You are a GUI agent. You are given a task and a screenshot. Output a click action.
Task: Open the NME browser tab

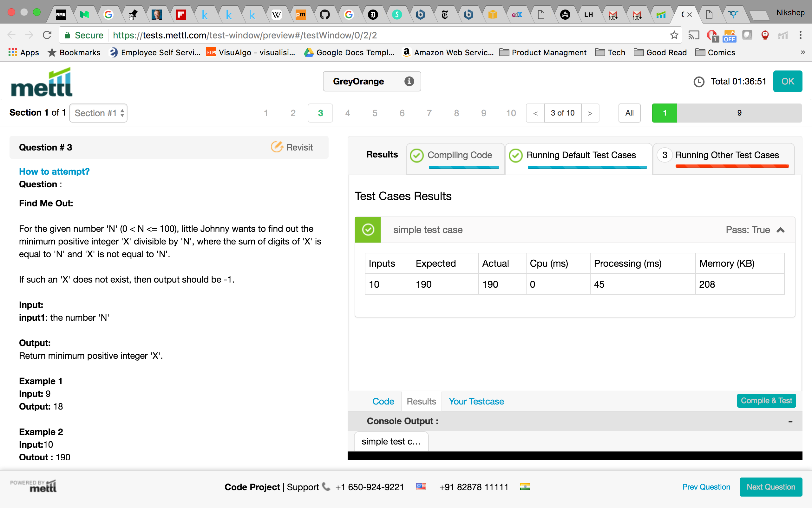click(x=61, y=15)
